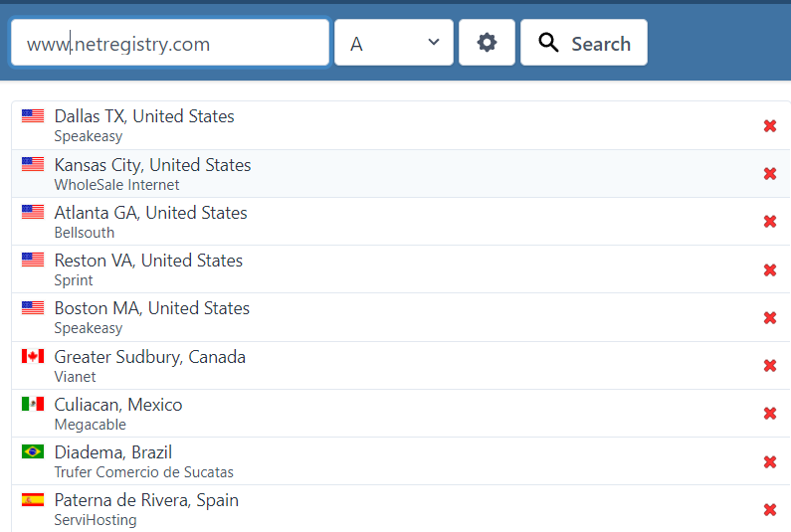Open the record type dropdown showing A
Screen dimensions: 791x532
pos(393,43)
